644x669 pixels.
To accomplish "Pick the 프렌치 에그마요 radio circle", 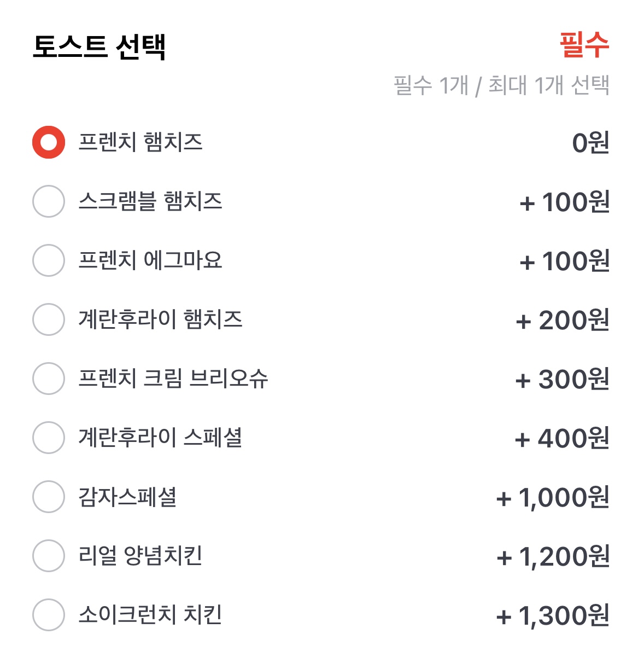I will [49, 260].
